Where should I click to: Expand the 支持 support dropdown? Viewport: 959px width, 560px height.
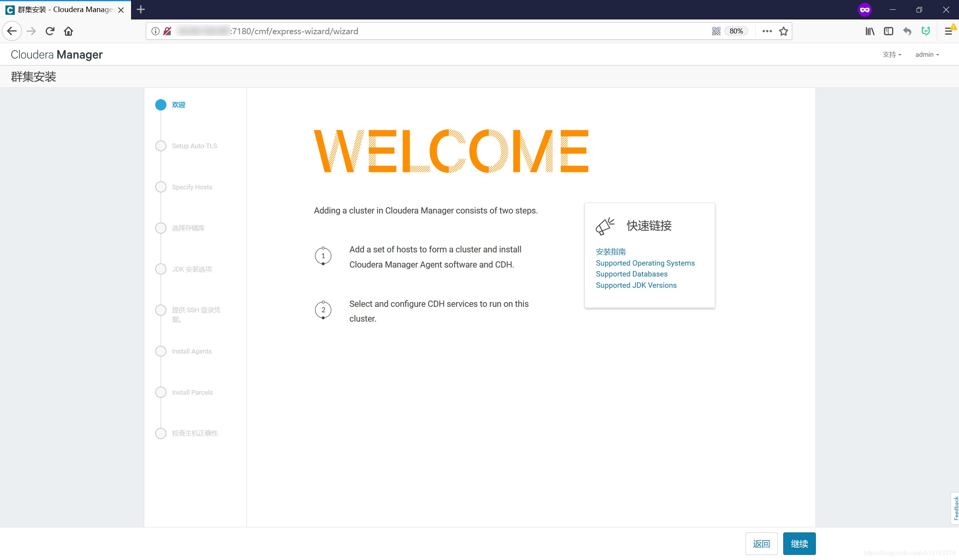click(891, 54)
